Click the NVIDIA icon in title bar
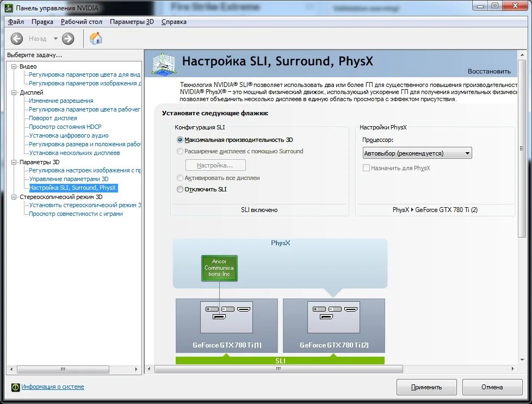This screenshot has width=532, height=404. [x=9, y=8]
